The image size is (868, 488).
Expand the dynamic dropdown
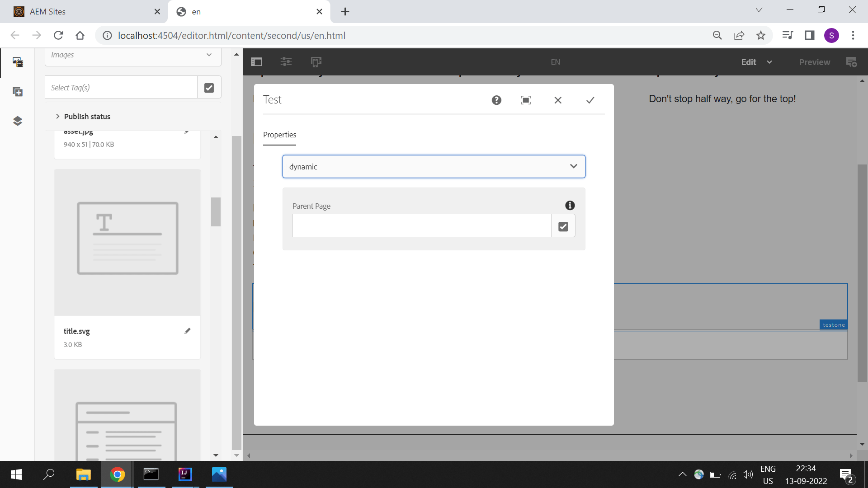pos(573,166)
